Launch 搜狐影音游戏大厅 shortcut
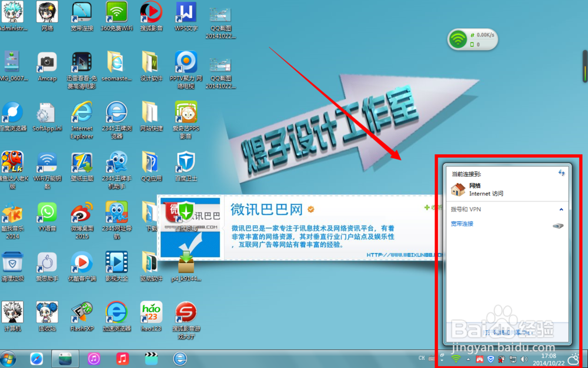Screen dimensions: 588x368 pos(186,320)
